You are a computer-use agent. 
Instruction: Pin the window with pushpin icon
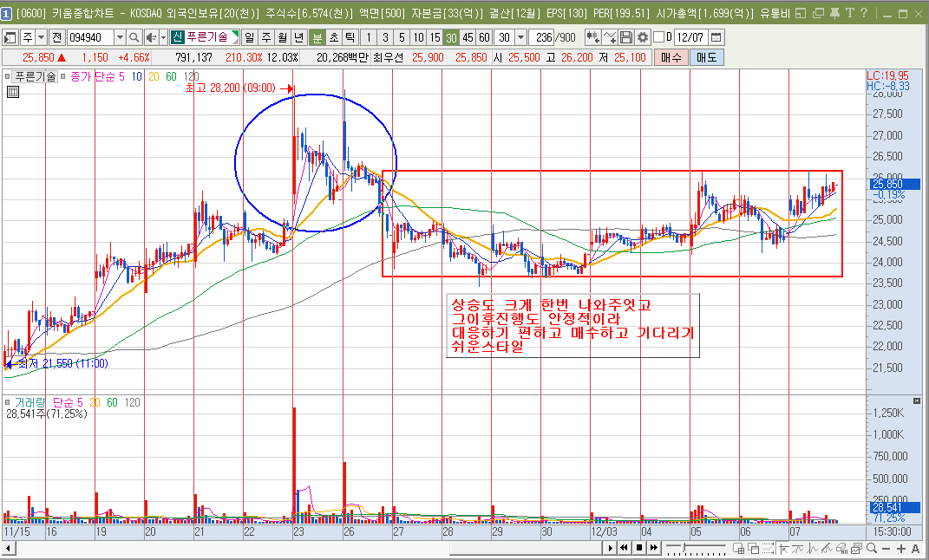point(834,12)
